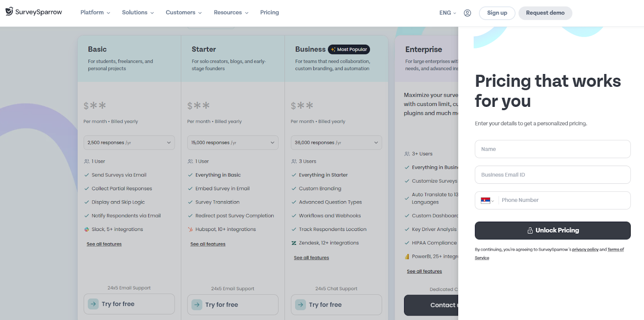Expand the Solutions menu
The width and height of the screenshot is (644, 320).
[138, 12]
